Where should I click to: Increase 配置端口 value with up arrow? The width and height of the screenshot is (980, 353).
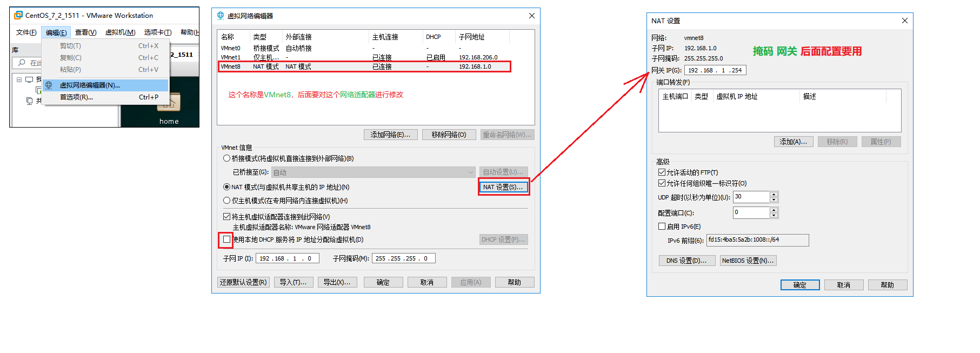pos(774,210)
